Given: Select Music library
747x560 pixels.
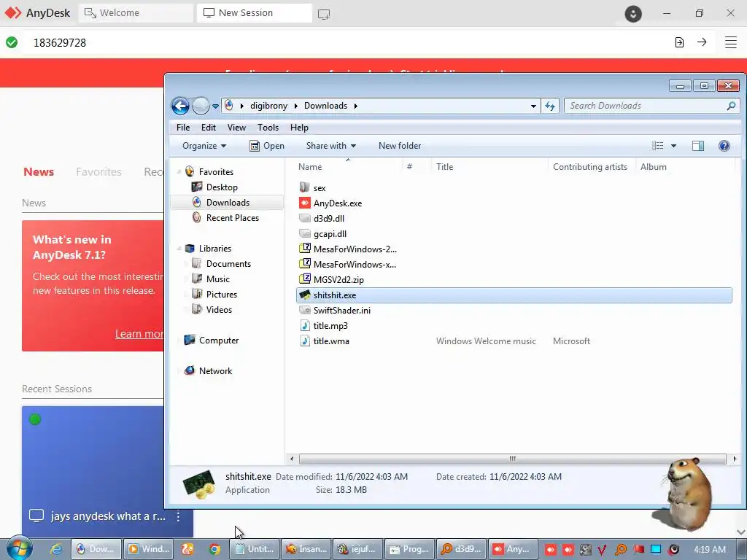Looking at the screenshot, I should (x=217, y=279).
